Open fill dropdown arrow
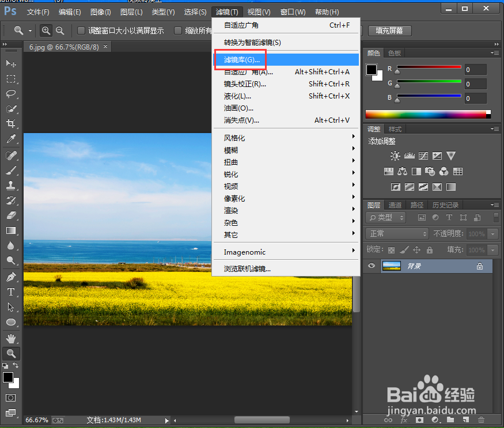Screen dimensions: 504x428 (x=492, y=250)
